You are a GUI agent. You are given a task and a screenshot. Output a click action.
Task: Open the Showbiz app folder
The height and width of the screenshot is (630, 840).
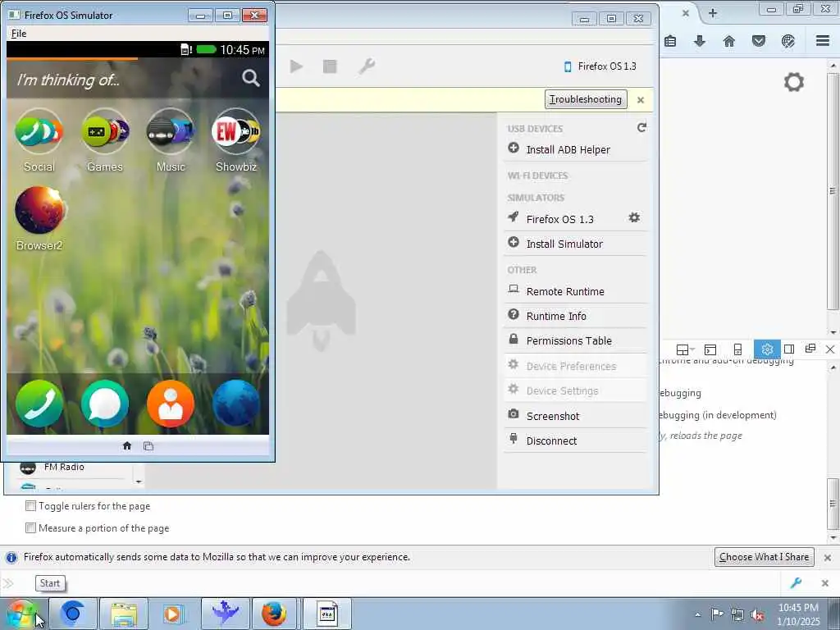tap(236, 132)
